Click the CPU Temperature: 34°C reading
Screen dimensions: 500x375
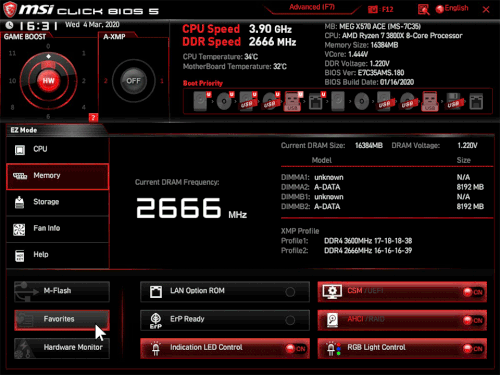click(220, 57)
